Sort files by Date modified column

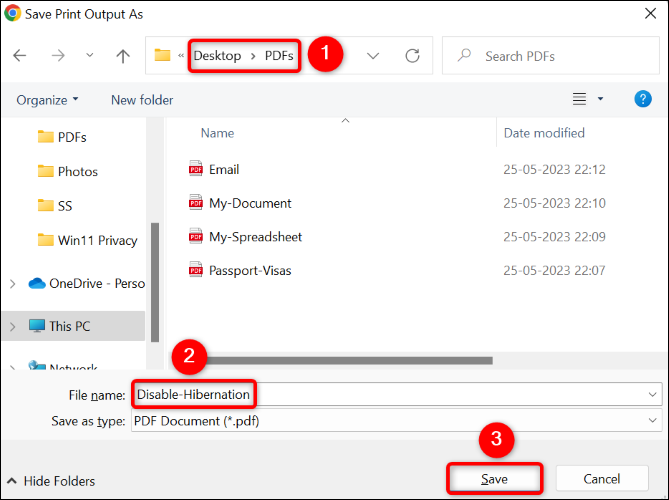544,133
